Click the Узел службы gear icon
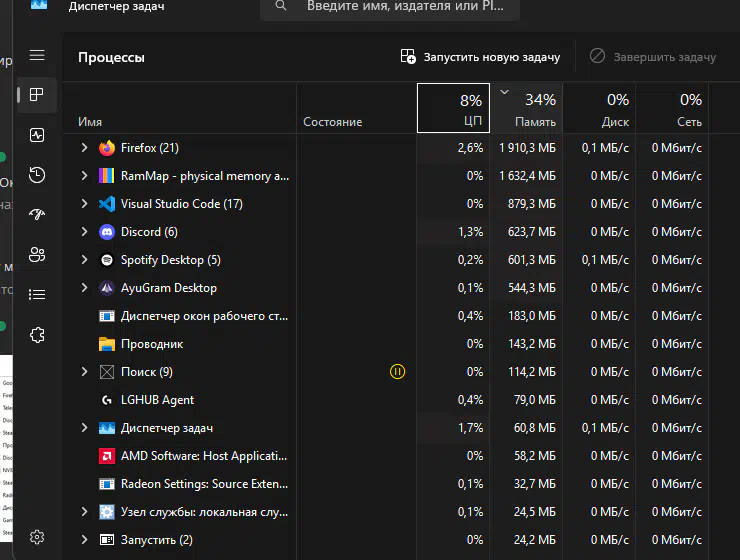 click(x=107, y=512)
